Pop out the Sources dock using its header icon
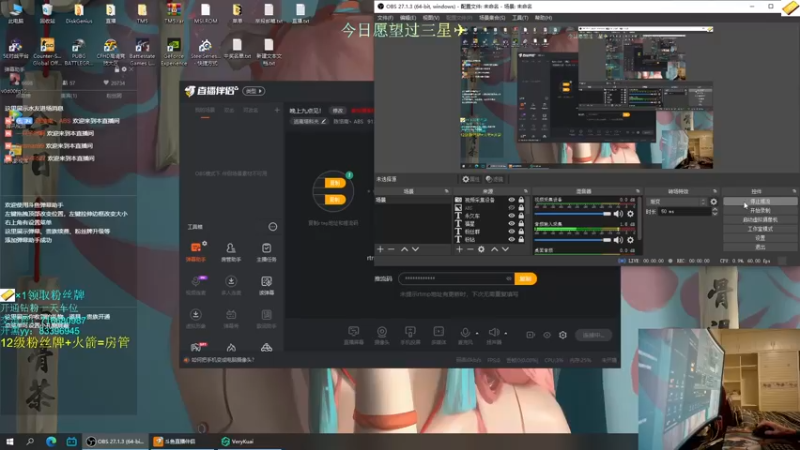 [526, 191]
